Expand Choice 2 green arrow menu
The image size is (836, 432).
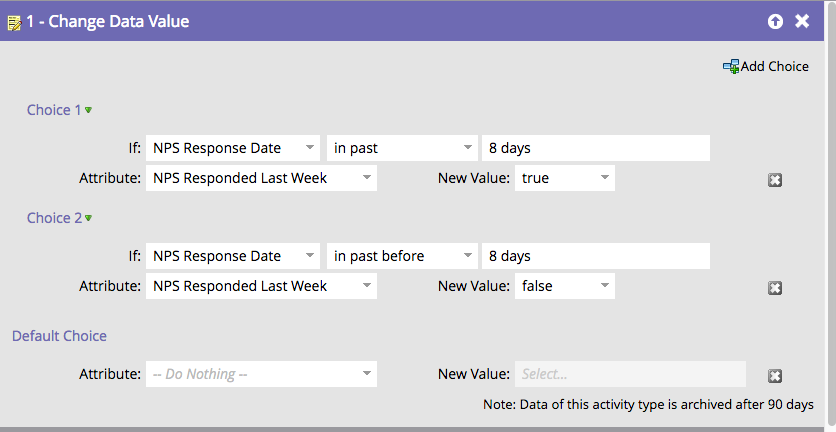point(88,219)
